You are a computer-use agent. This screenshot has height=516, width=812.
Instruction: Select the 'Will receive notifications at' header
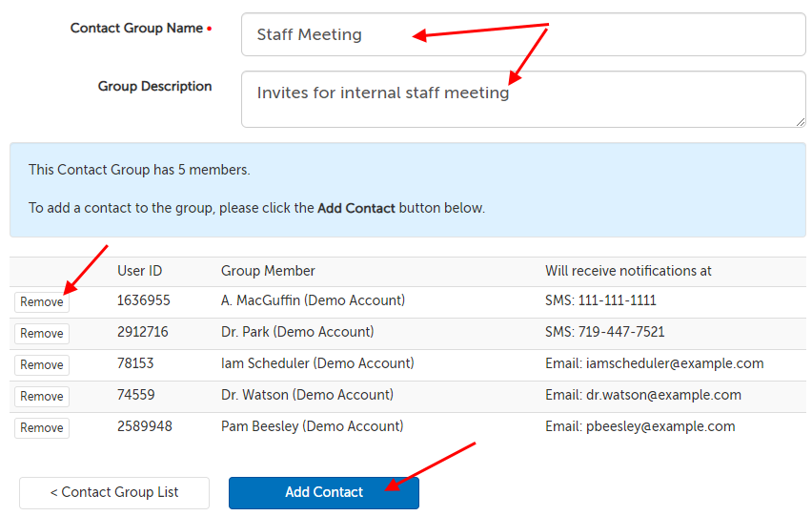[x=628, y=272]
